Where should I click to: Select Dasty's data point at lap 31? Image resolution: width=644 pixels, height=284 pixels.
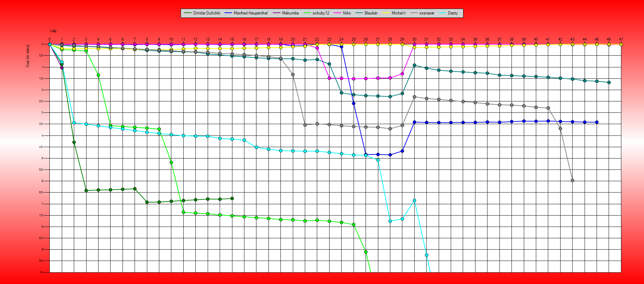[x=426, y=255]
